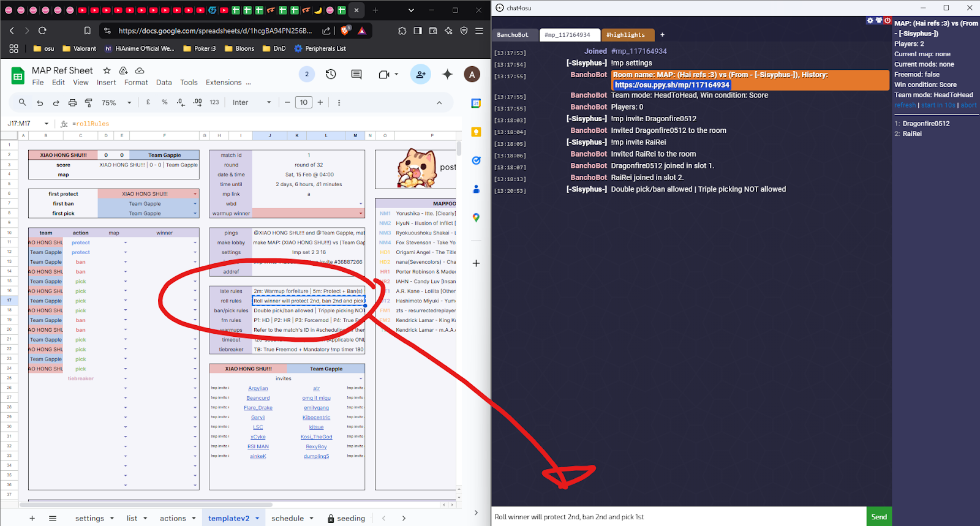Apply pound currency format

pos(148,102)
